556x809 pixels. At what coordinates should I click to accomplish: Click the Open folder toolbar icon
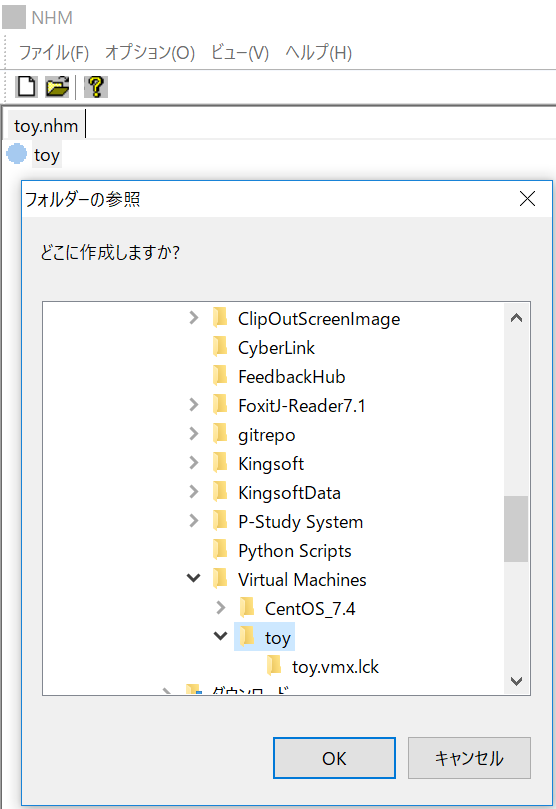(x=57, y=87)
